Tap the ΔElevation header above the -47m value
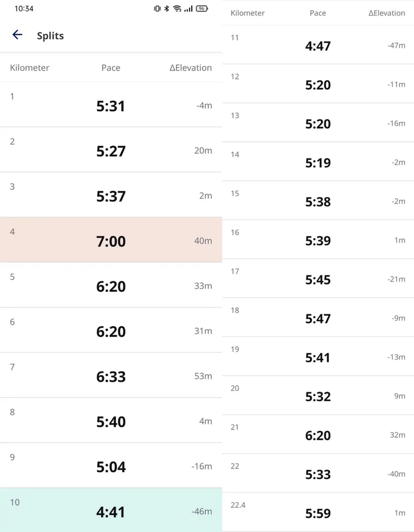Image resolution: width=414 pixels, height=532 pixels. pyautogui.click(x=387, y=13)
